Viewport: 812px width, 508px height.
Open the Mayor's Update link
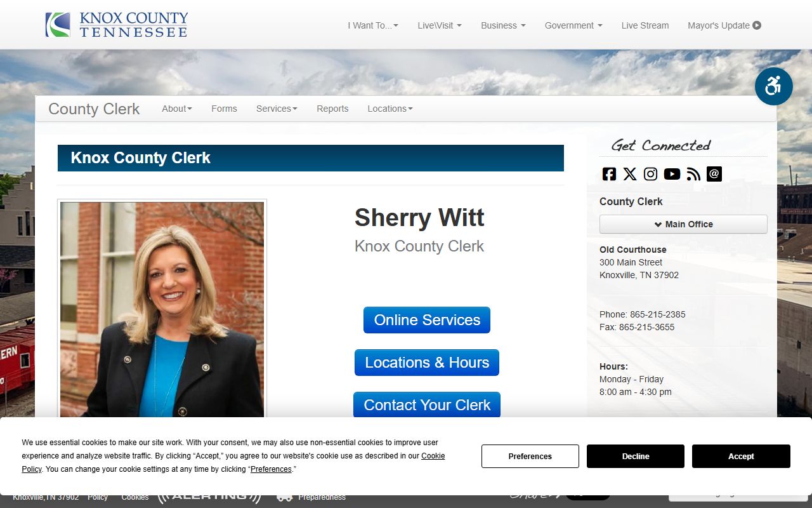coord(724,25)
